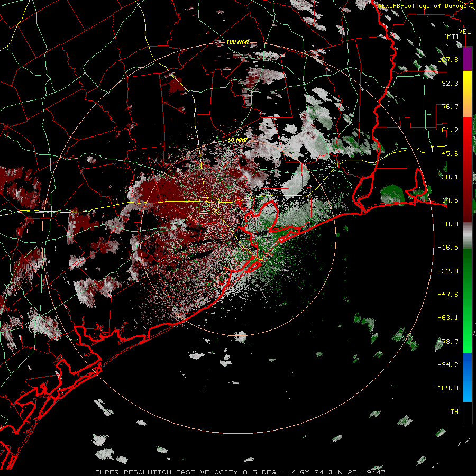This screenshot has height=476, width=476.
Task: Click the '100 NMI' range ring label
Action: coord(237,42)
